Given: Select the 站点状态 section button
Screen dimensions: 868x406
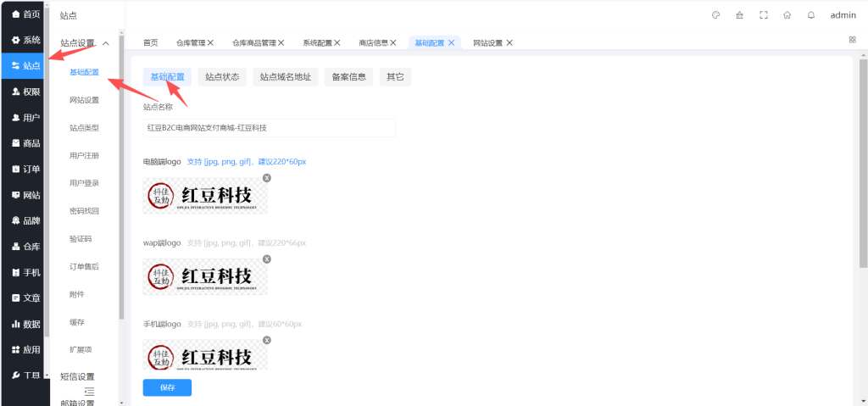Looking at the screenshot, I should point(222,77).
